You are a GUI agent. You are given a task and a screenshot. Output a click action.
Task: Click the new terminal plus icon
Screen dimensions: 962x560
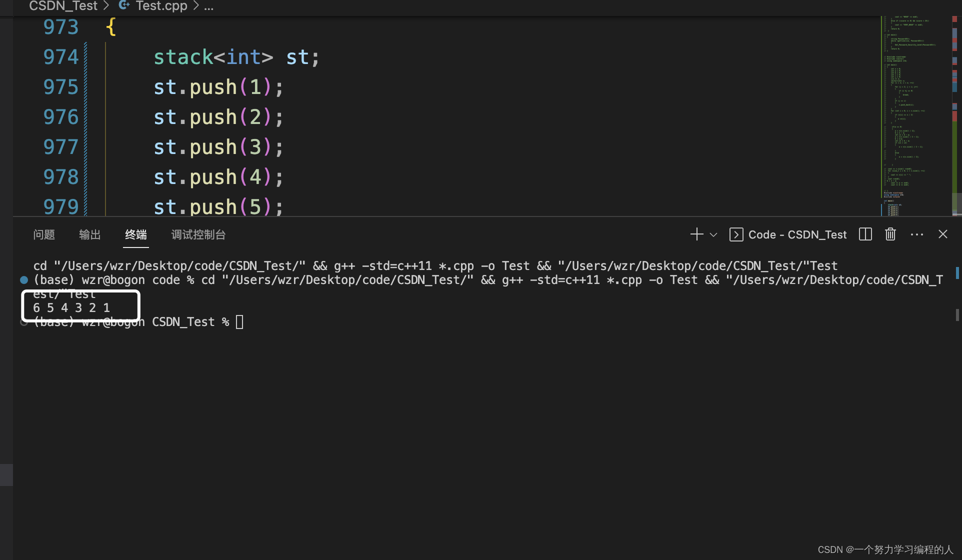tap(696, 234)
